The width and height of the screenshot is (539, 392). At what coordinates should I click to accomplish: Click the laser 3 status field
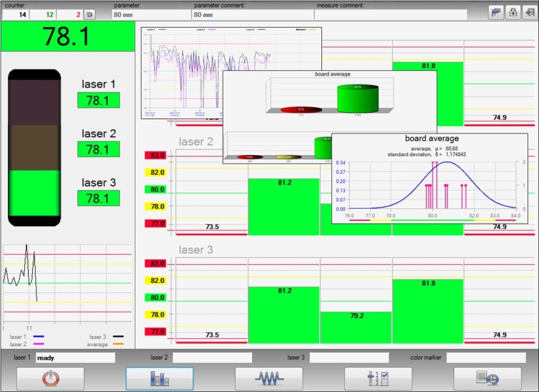pyautogui.click(x=349, y=358)
